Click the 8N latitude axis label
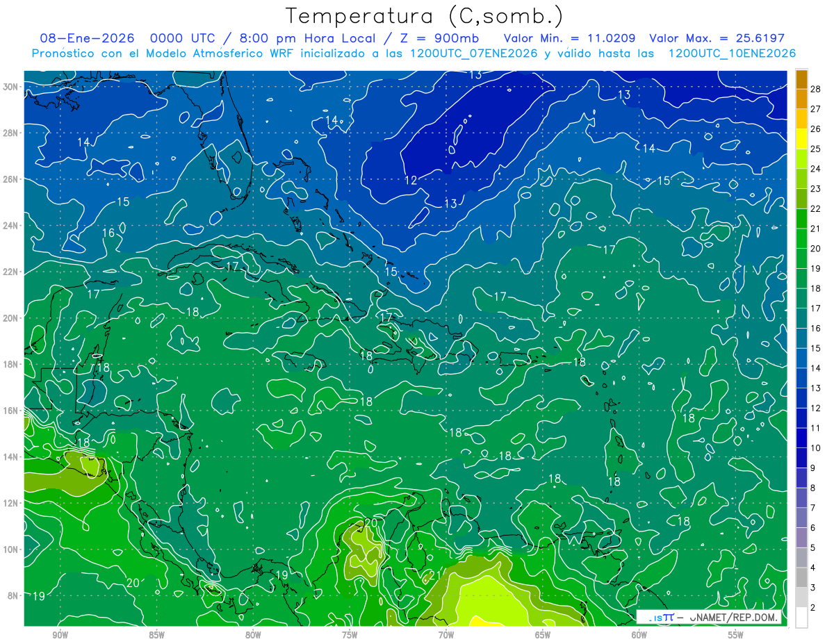The height and width of the screenshot is (644, 834). [13, 596]
